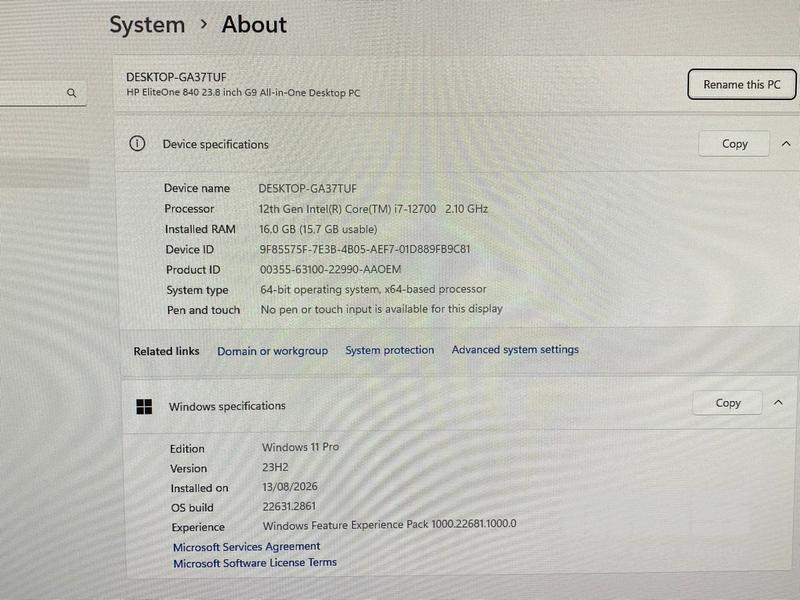Select the installed on date 13/08/2026
Viewport: 800px width, 600px height.
(x=290, y=487)
